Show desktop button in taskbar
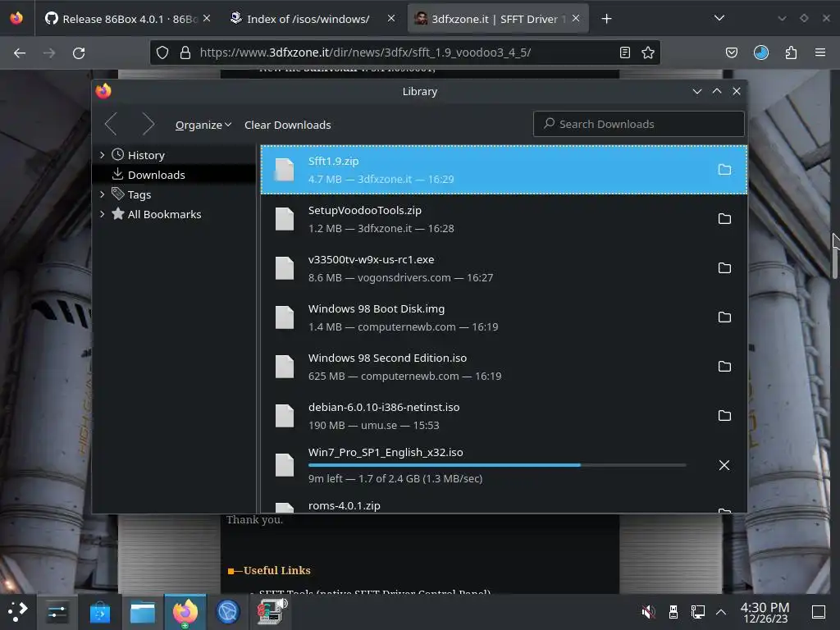This screenshot has height=630, width=840. (819, 611)
